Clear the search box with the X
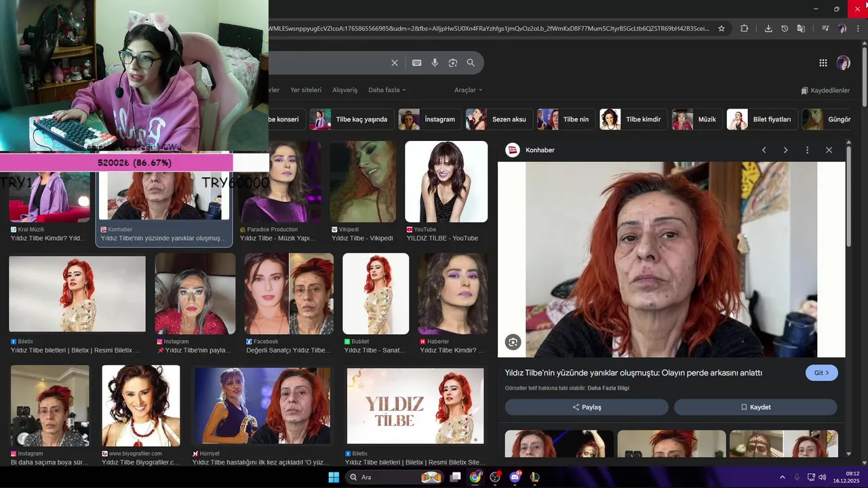This screenshot has height=488, width=868. click(x=395, y=63)
